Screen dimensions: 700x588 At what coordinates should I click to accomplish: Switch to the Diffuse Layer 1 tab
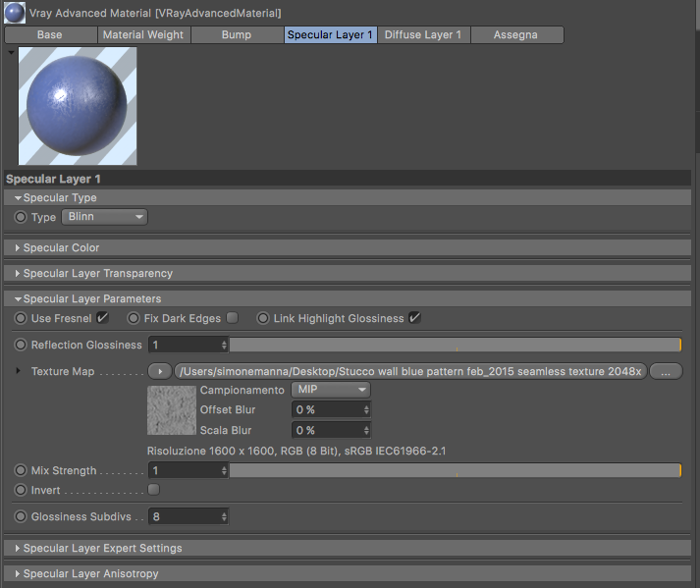coord(423,34)
